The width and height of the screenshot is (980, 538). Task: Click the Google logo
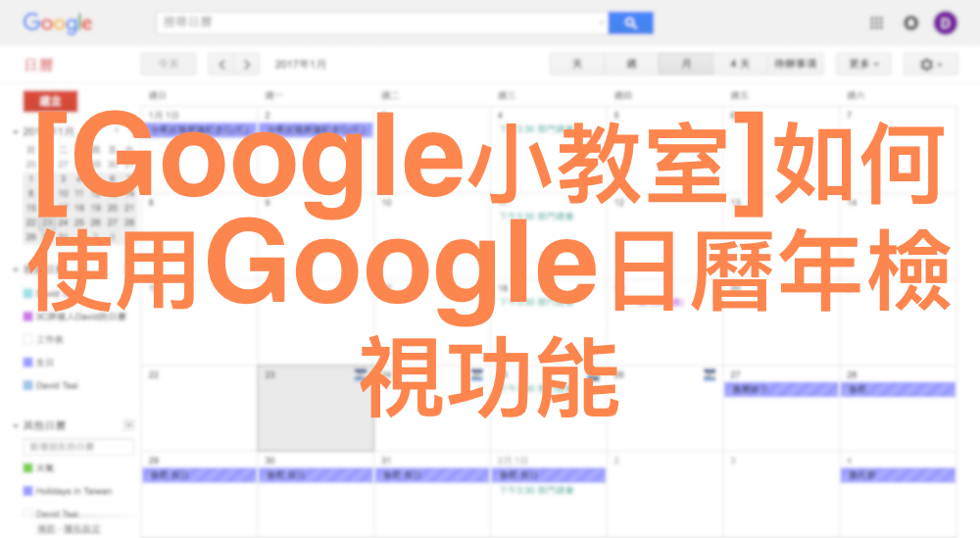pyautogui.click(x=58, y=24)
